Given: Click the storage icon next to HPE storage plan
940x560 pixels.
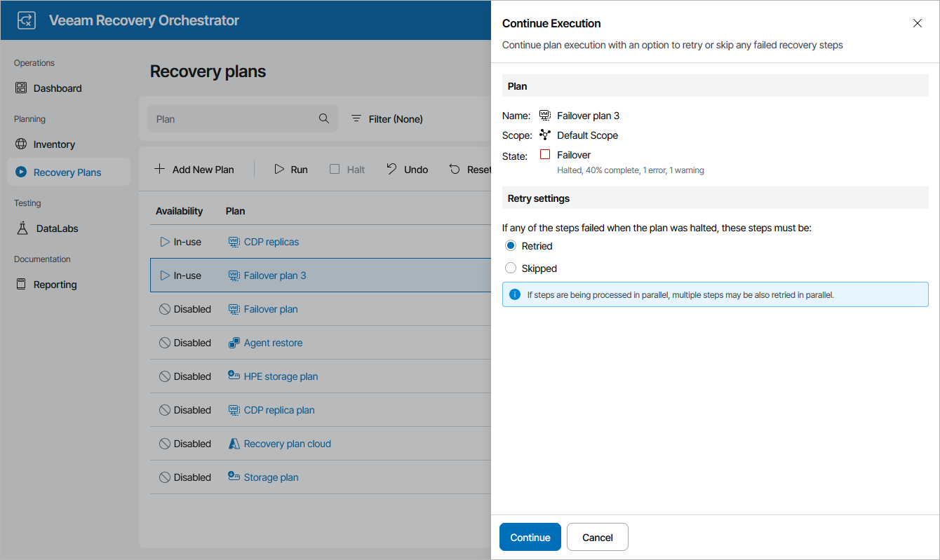Looking at the screenshot, I should click(232, 375).
